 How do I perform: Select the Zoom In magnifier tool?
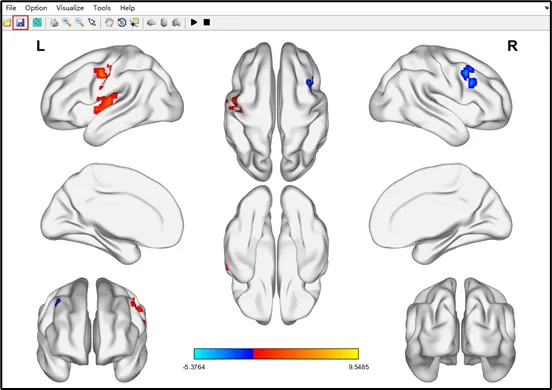pyautogui.click(x=67, y=23)
